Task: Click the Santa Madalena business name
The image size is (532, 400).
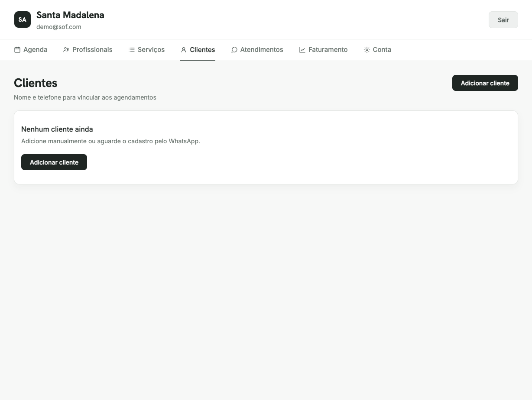Action: pyautogui.click(x=70, y=15)
